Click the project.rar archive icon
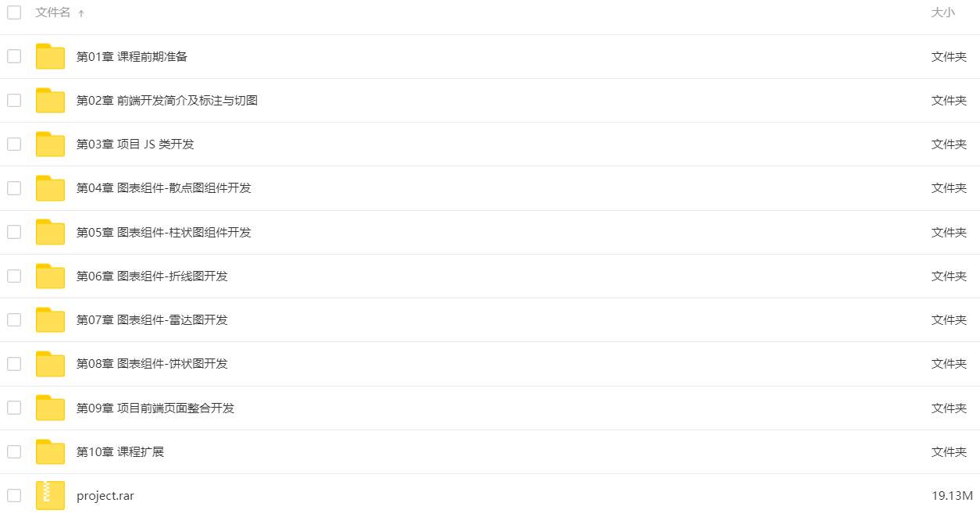This screenshot has height=517, width=980. pyautogui.click(x=50, y=496)
